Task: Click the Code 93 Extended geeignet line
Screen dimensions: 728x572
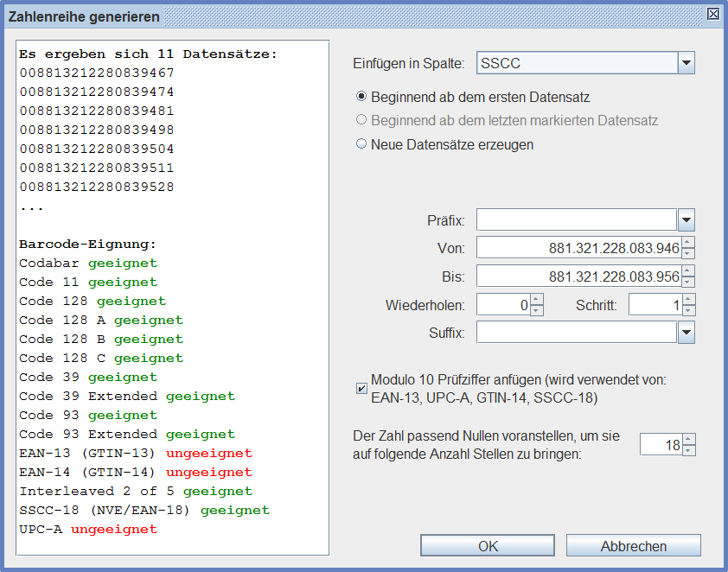Action: 127,435
